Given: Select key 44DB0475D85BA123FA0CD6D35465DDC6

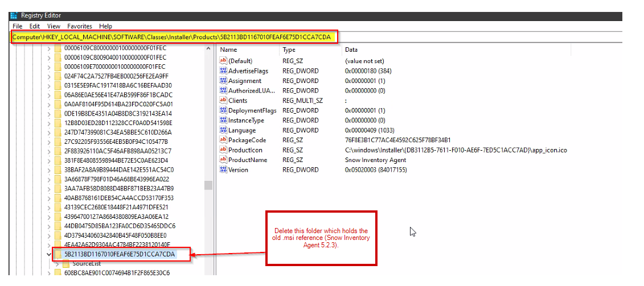Looking at the screenshot, I should click(120, 226).
